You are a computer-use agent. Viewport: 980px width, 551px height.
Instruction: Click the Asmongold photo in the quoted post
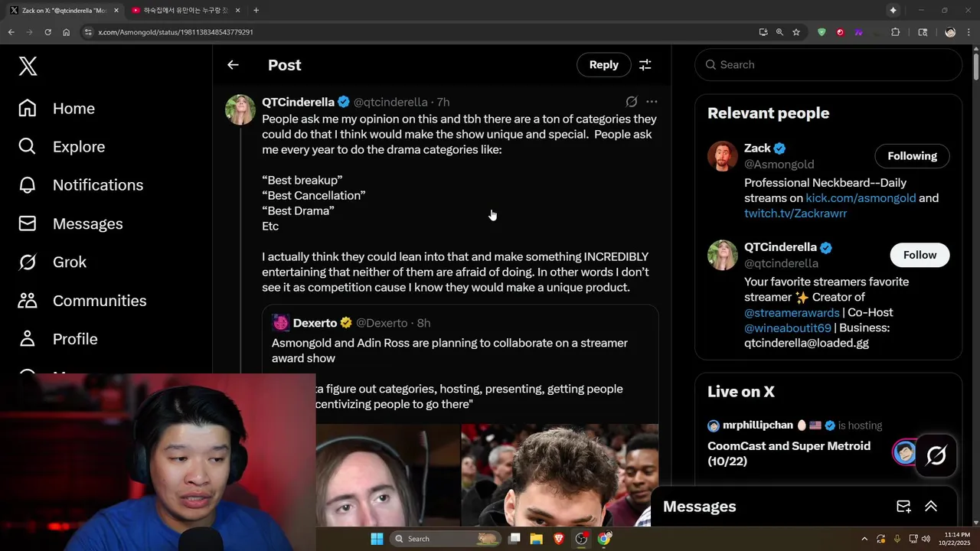coord(387,474)
